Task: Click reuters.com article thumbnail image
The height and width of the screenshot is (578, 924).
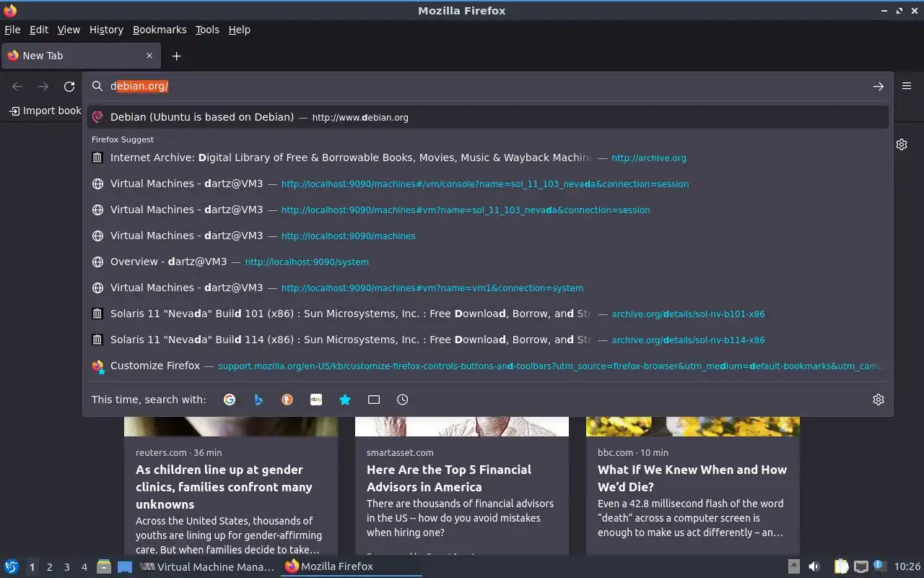Action: point(231,426)
